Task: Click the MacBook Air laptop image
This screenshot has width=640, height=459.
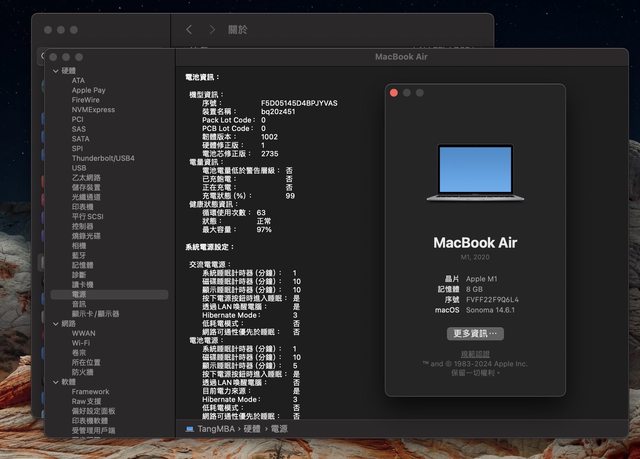Action: [475, 172]
